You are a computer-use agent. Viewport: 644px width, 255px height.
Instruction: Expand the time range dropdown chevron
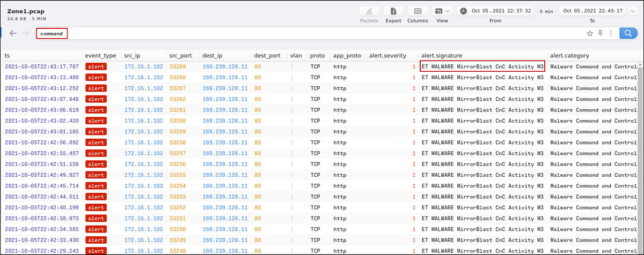632,11
